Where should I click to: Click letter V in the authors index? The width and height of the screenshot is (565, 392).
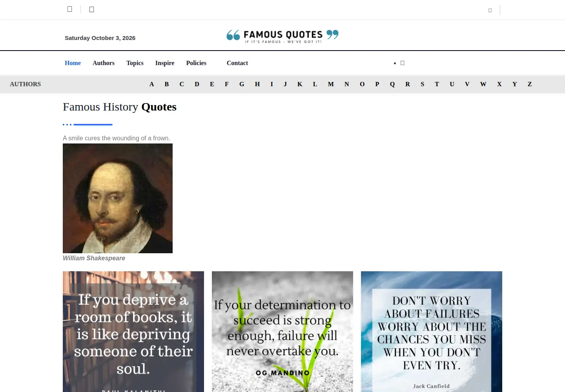(467, 84)
